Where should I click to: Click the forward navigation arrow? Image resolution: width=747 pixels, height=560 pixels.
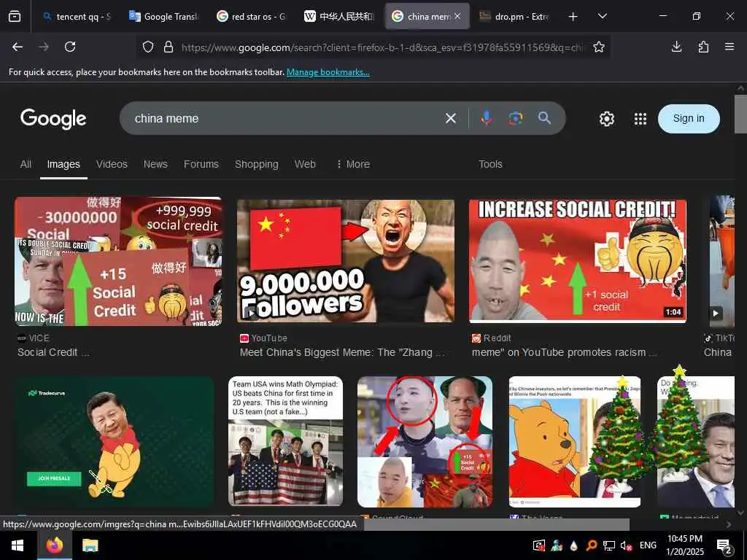[44, 47]
